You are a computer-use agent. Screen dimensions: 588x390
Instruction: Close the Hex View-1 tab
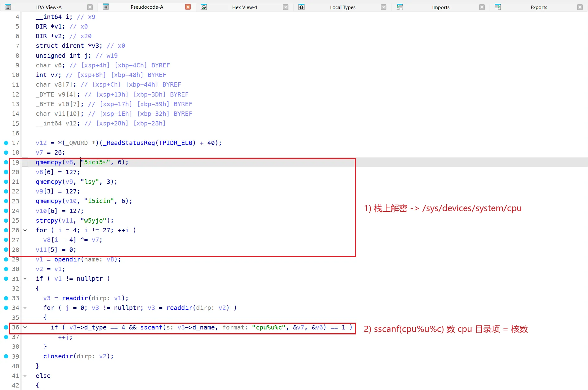point(286,7)
